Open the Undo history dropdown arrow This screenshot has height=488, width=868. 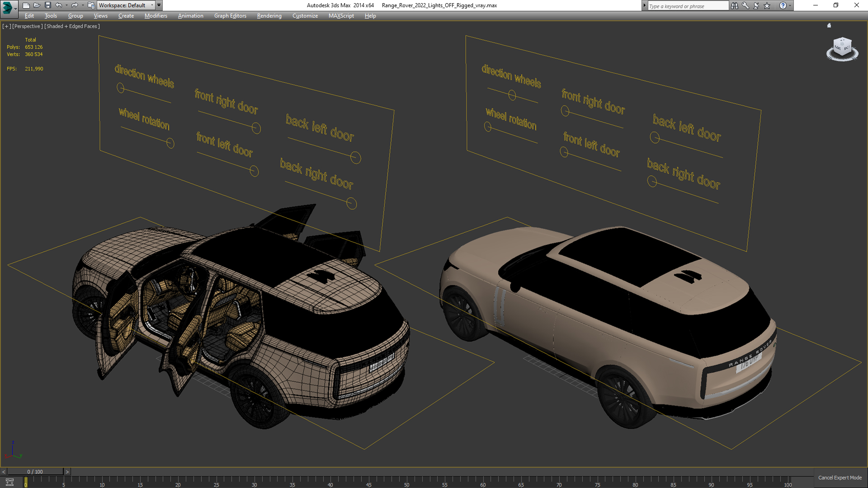click(x=66, y=5)
